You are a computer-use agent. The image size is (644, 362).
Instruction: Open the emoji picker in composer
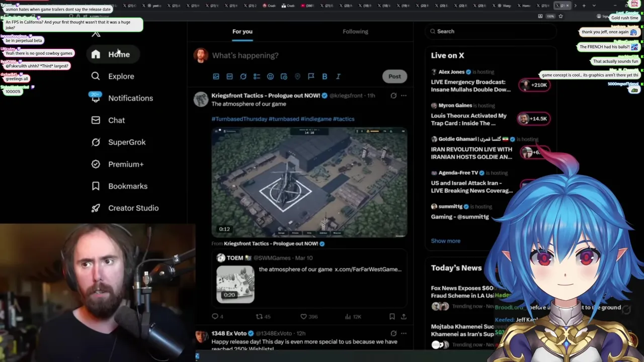[x=270, y=76]
